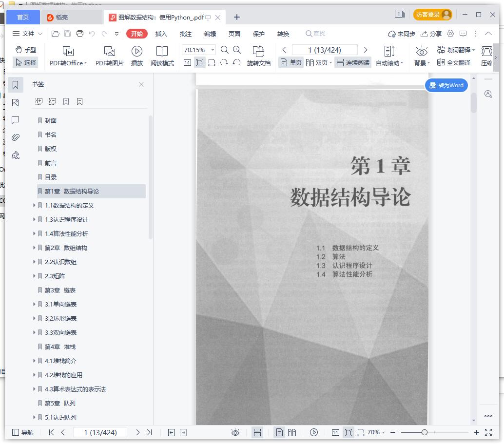
Task: Jump to first page in status bar
Action: pos(51,432)
